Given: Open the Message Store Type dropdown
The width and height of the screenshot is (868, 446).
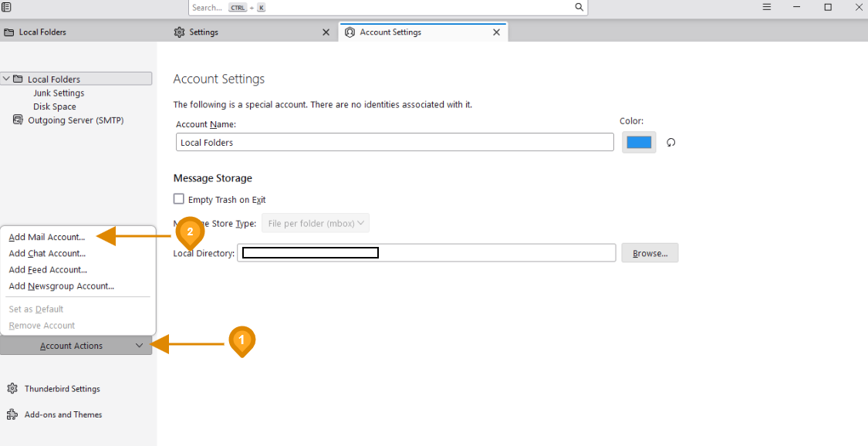Looking at the screenshot, I should pos(316,224).
